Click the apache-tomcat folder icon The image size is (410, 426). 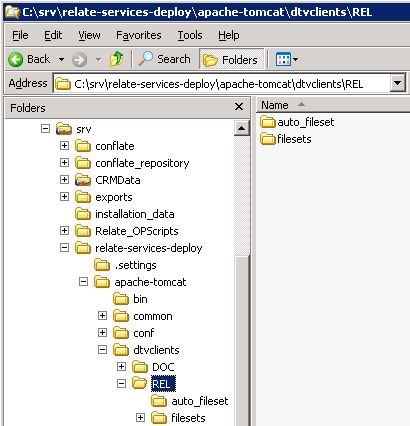102,282
